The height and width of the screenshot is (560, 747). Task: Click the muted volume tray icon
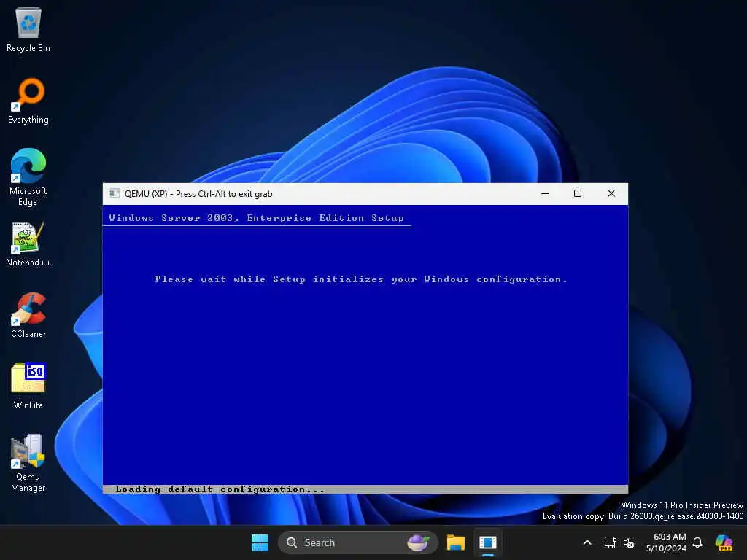629,542
